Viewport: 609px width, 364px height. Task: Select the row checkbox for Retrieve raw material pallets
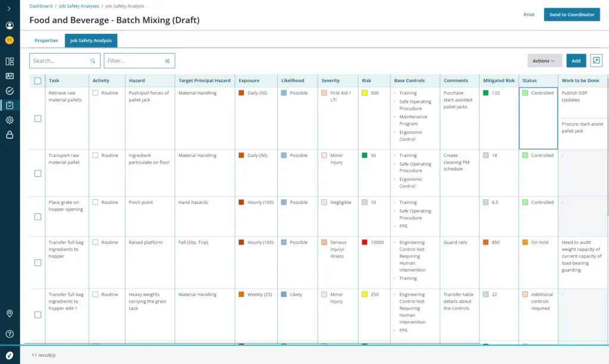point(38,118)
